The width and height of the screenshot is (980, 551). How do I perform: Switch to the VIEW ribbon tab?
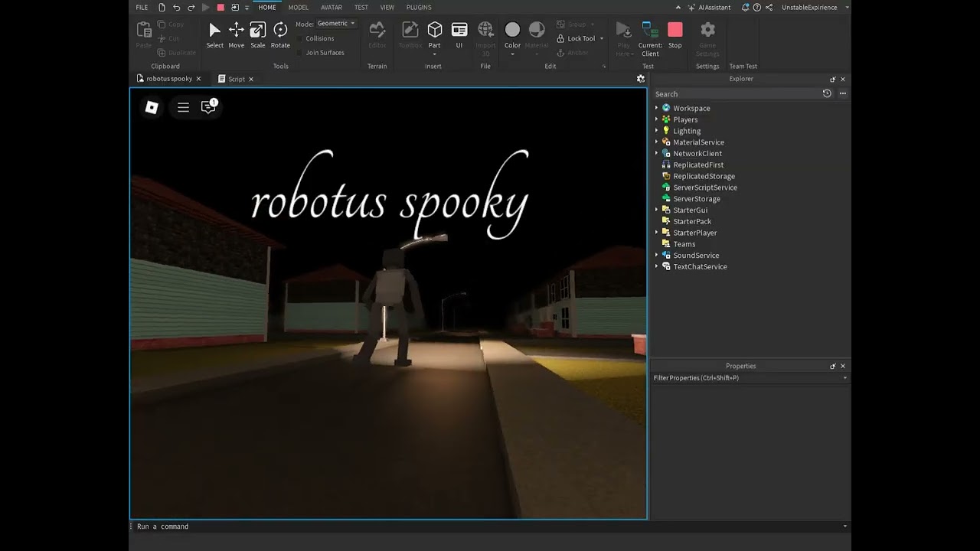pyautogui.click(x=387, y=7)
